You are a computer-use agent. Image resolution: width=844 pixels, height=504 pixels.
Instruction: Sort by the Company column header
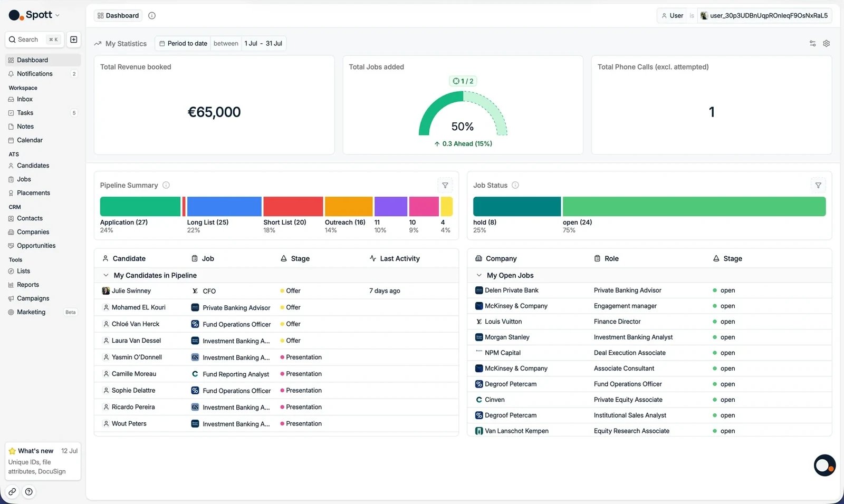(x=496, y=258)
